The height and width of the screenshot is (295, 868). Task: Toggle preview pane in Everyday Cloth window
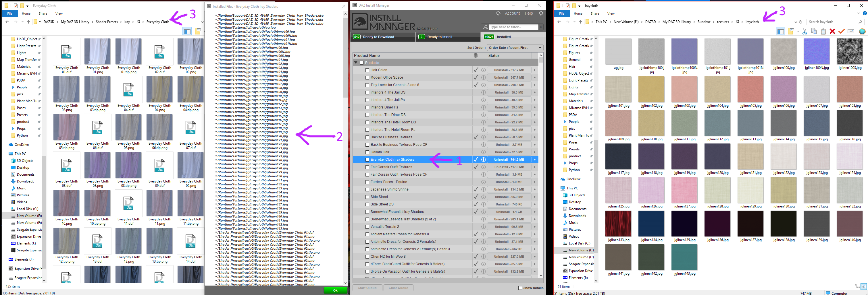pyautogui.click(x=187, y=31)
